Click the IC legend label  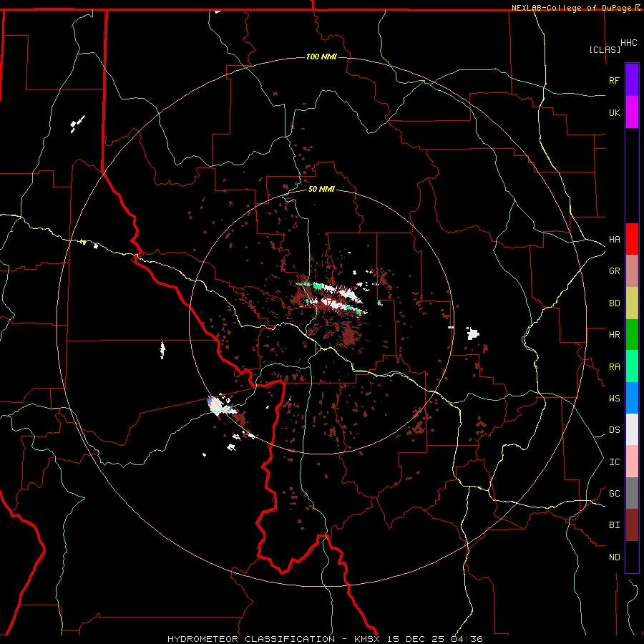(x=614, y=462)
